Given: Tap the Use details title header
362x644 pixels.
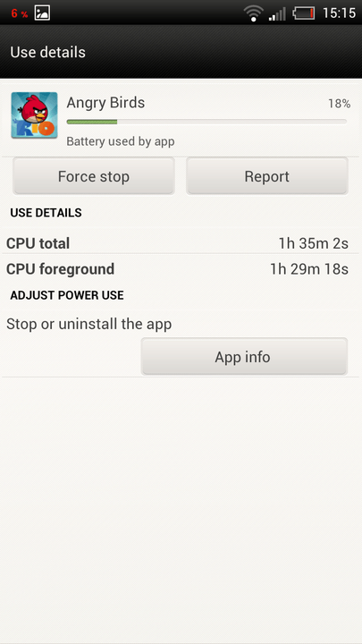Looking at the screenshot, I should pyautogui.click(x=48, y=52).
